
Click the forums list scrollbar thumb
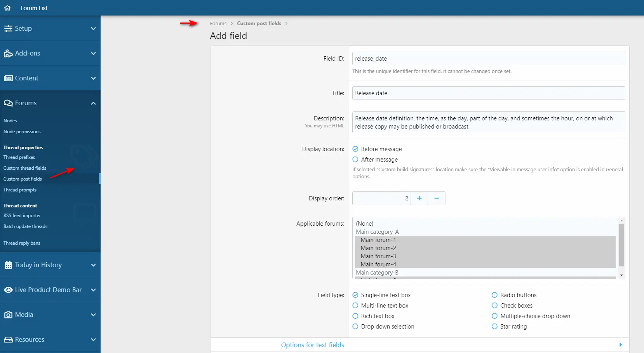tap(621, 245)
